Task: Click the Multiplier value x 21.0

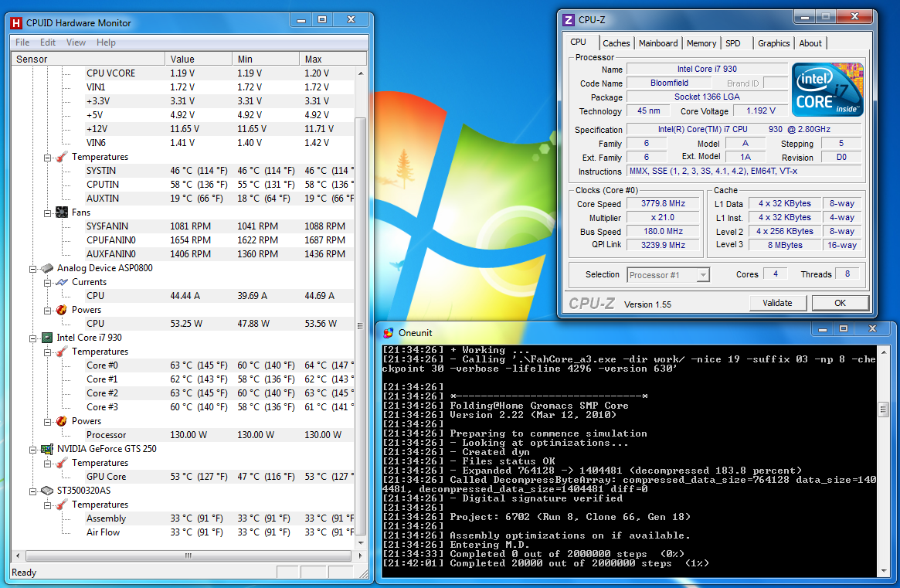Action: (663, 218)
